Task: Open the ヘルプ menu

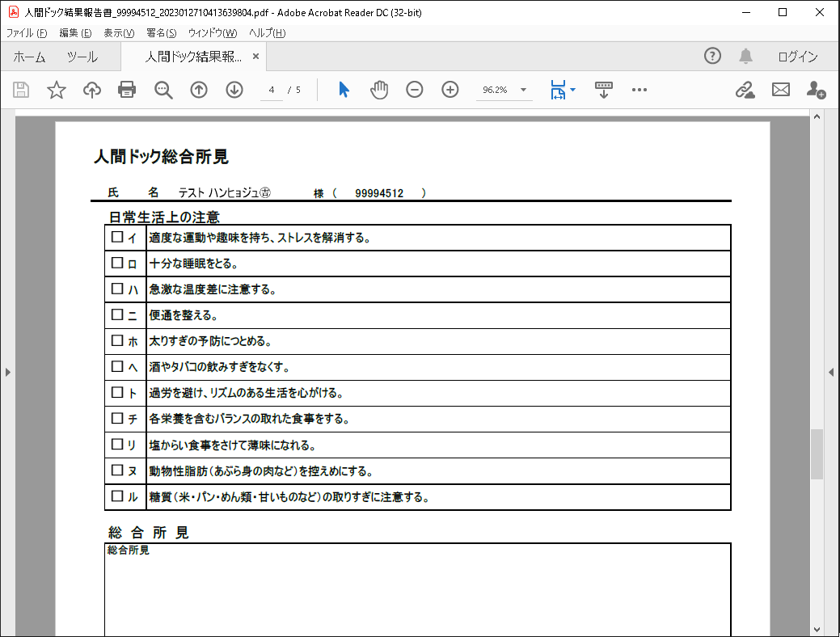Action: click(267, 33)
